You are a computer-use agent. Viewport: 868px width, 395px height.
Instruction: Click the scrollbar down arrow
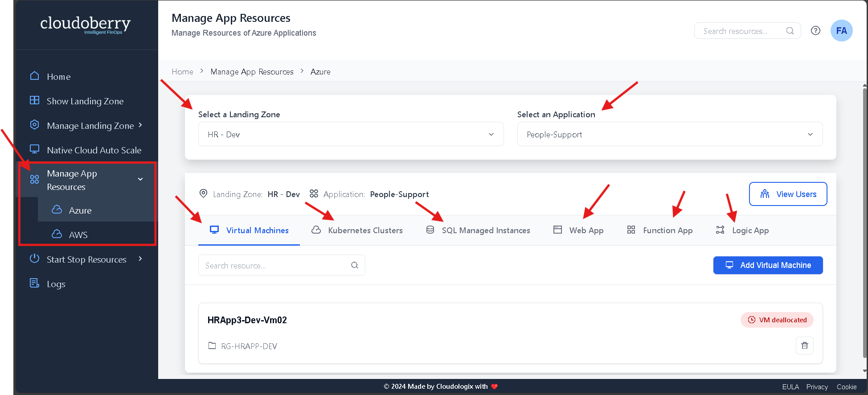(x=865, y=370)
